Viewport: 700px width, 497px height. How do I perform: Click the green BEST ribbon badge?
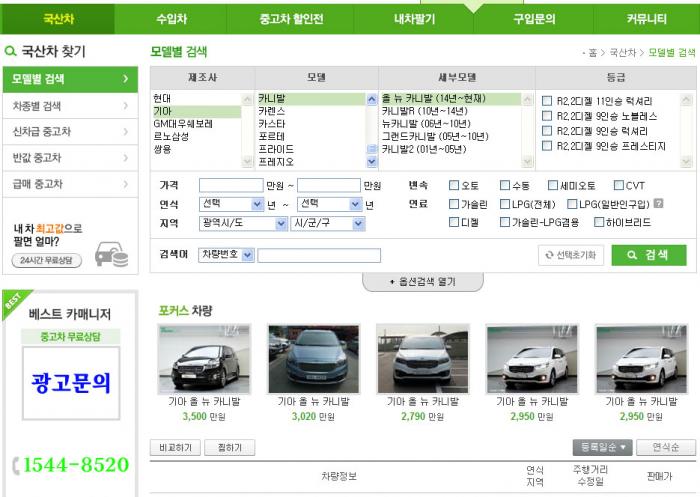click(x=12, y=299)
